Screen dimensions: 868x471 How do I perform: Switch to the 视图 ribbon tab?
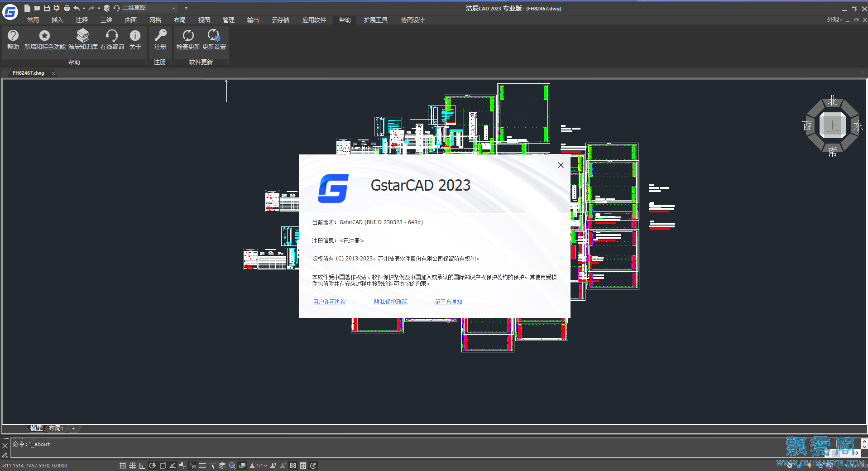pyautogui.click(x=204, y=20)
